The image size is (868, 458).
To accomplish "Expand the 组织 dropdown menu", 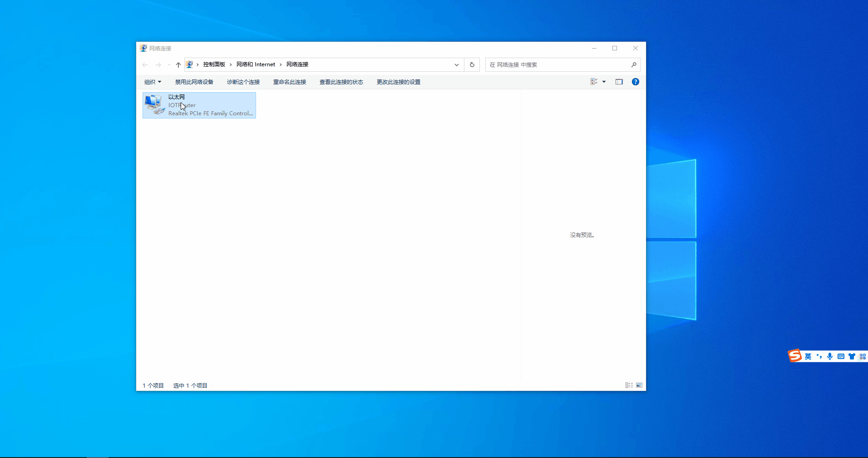I will 153,82.
